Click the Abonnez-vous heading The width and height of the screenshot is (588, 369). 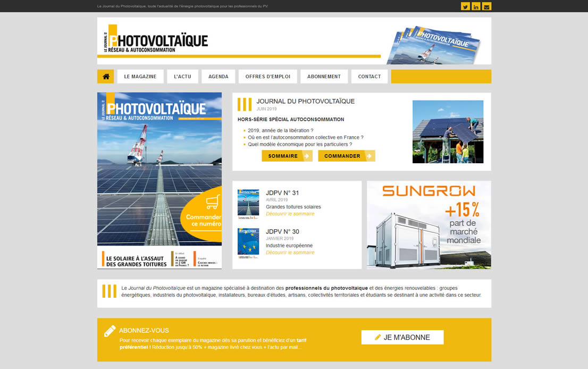[144, 330]
